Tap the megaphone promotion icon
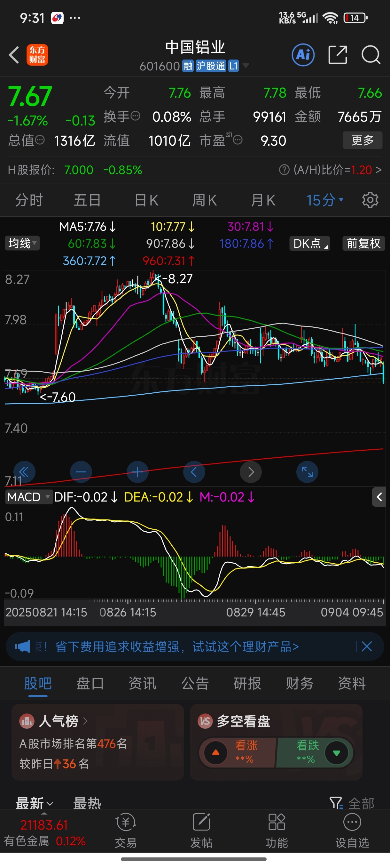The width and height of the screenshot is (390, 868). coord(23,647)
